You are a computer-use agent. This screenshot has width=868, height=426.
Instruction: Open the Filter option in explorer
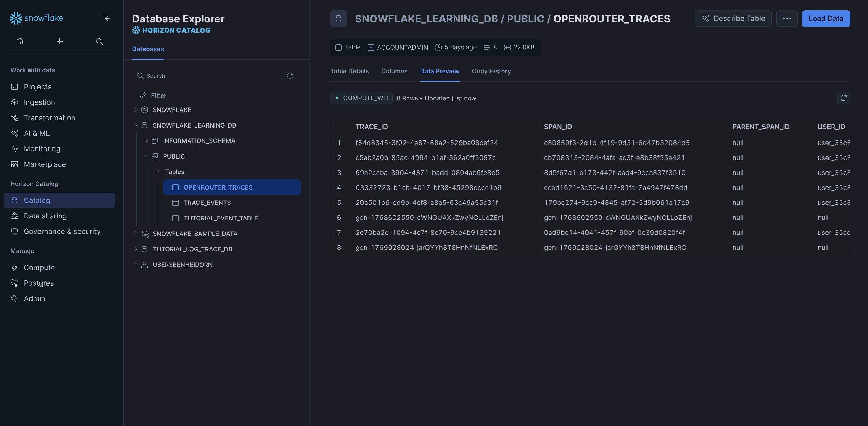(153, 96)
